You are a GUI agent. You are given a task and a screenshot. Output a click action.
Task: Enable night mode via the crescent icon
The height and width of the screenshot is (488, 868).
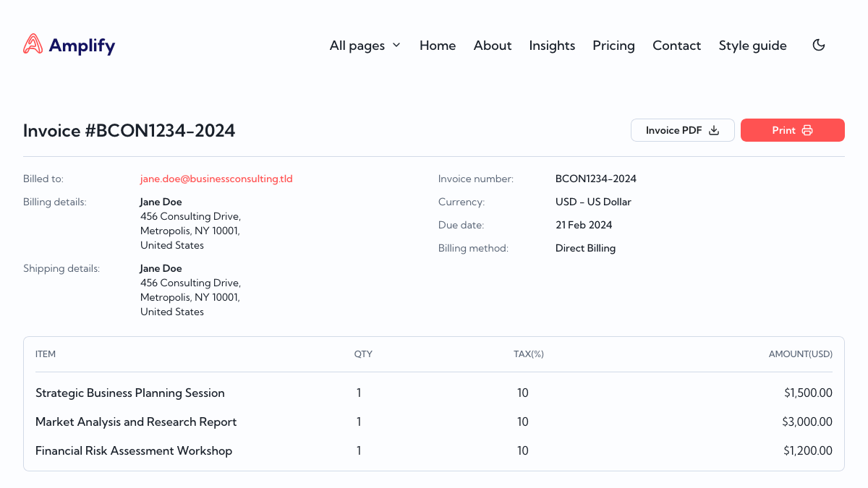819,45
